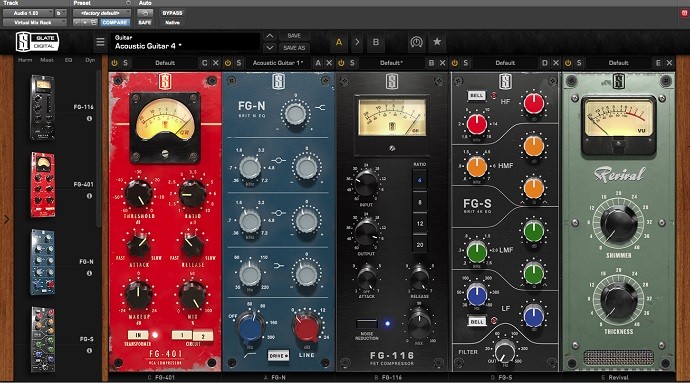The height and width of the screenshot is (383, 690).
Task: Select ratio 20 on the FG-116
Action: coord(419,244)
